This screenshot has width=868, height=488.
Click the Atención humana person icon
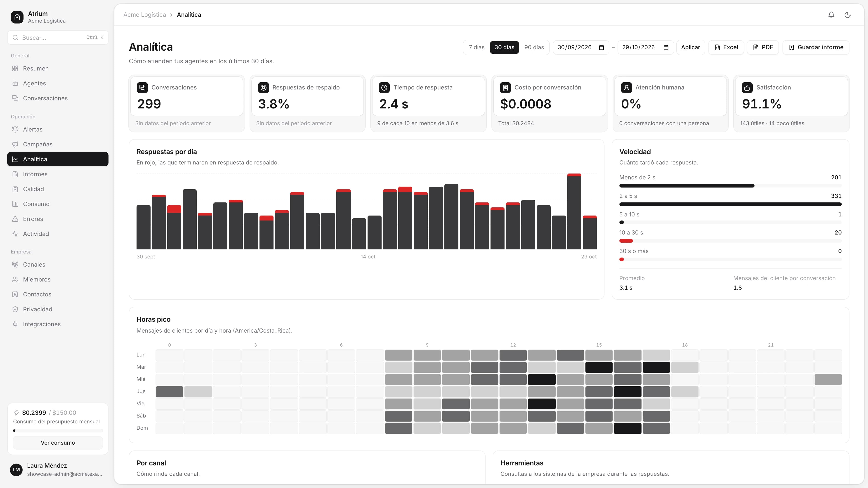pos(626,88)
